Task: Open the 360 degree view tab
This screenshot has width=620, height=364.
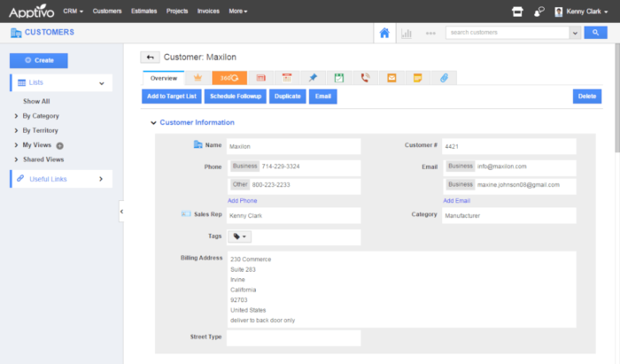Action: pyautogui.click(x=229, y=78)
